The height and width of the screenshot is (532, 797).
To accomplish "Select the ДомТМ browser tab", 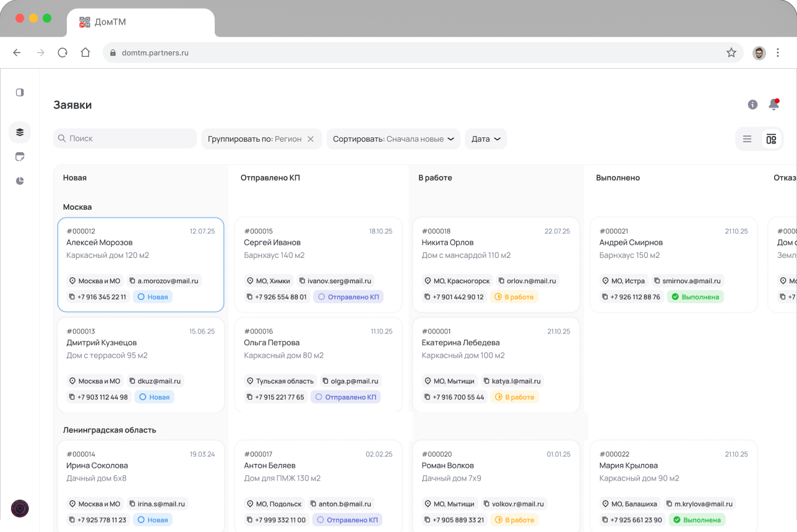I will tap(140, 22).
